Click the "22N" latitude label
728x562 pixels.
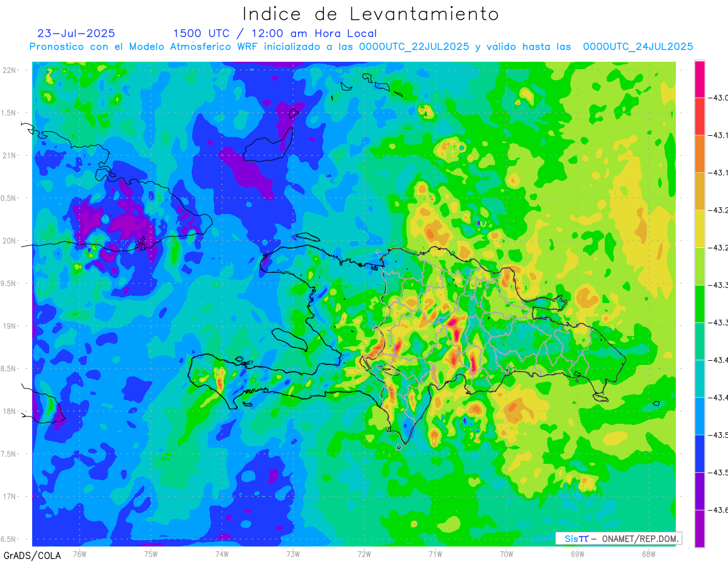[x=10, y=70]
